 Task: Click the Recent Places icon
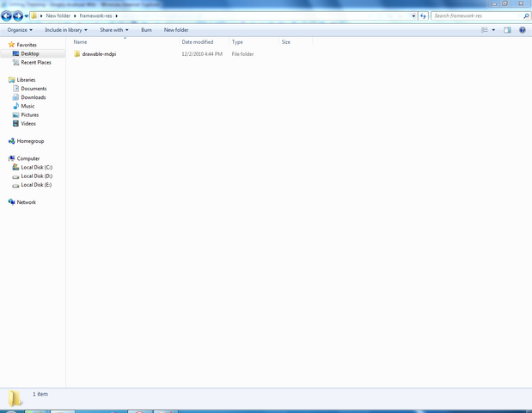[15, 63]
